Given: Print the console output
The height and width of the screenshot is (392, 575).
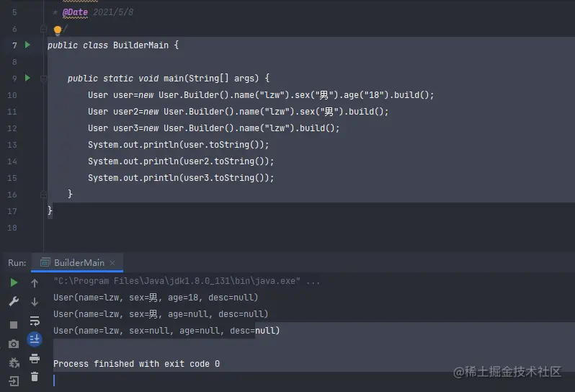Looking at the screenshot, I should pos(35,358).
